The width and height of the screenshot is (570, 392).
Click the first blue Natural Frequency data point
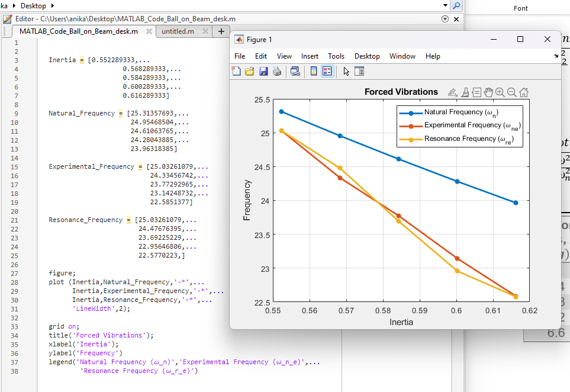point(281,112)
